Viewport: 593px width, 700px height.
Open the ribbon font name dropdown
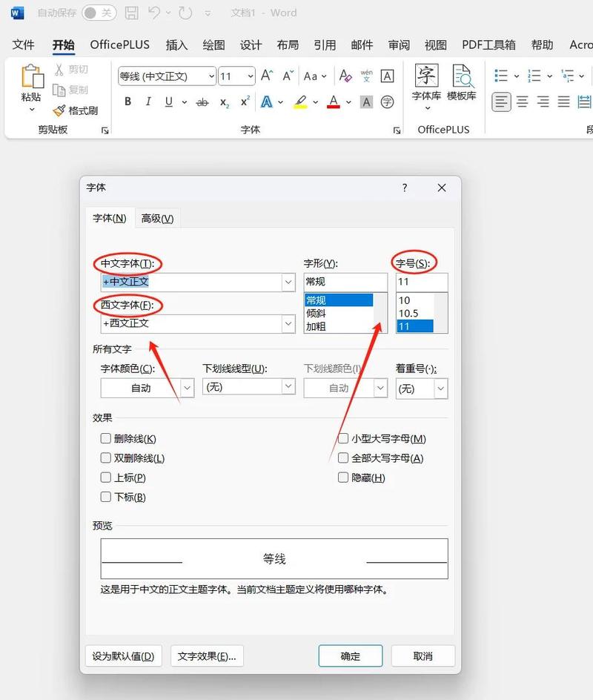pyautogui.click(x=211, y=76)
